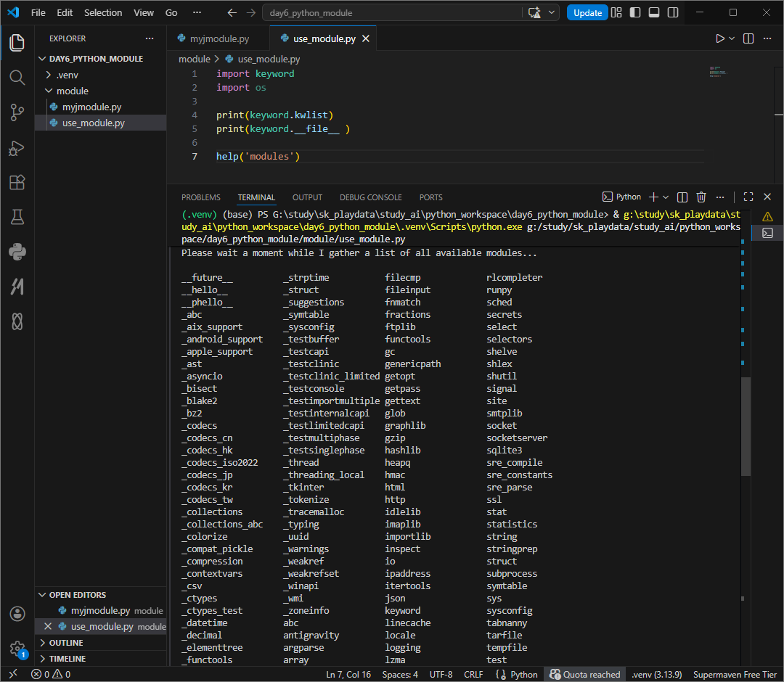The image size is (784, 682).
Task: Click Quota reached status item
Action: (584, 674)
